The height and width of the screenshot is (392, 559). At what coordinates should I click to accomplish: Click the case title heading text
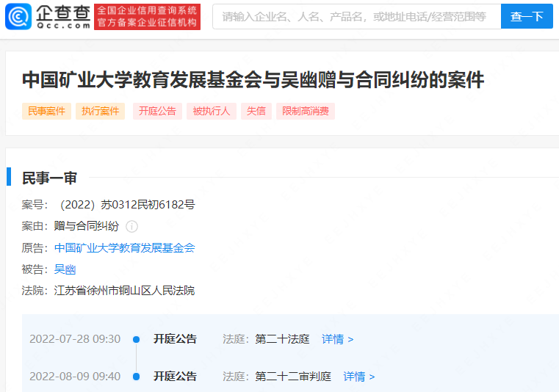point(253,79)
